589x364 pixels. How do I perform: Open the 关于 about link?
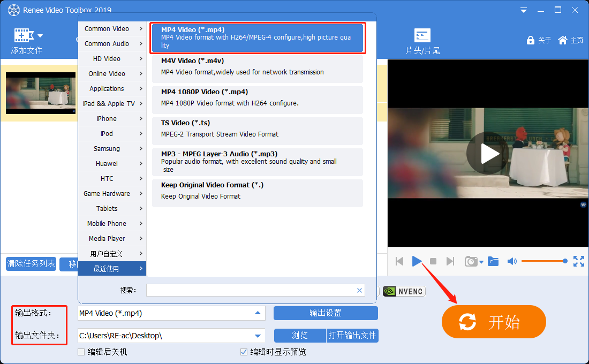tap(545, 40)
